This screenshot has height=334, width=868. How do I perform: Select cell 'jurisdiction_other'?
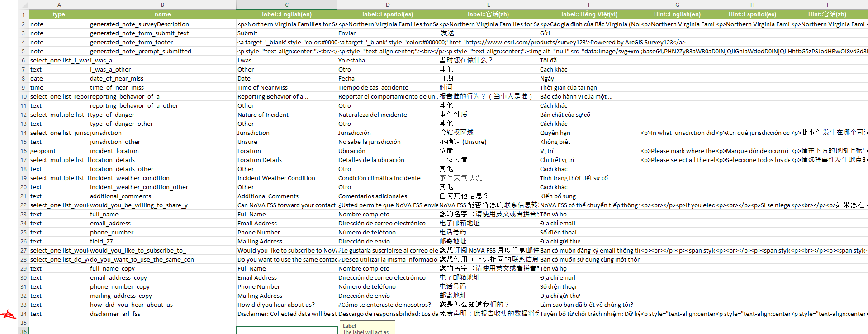(162, 142)
